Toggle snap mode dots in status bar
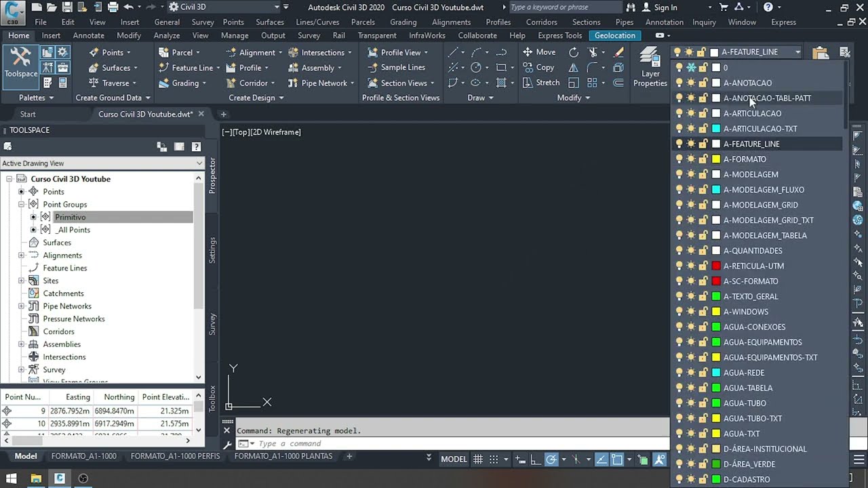The image size is (868, 488). tap(494, 459)
